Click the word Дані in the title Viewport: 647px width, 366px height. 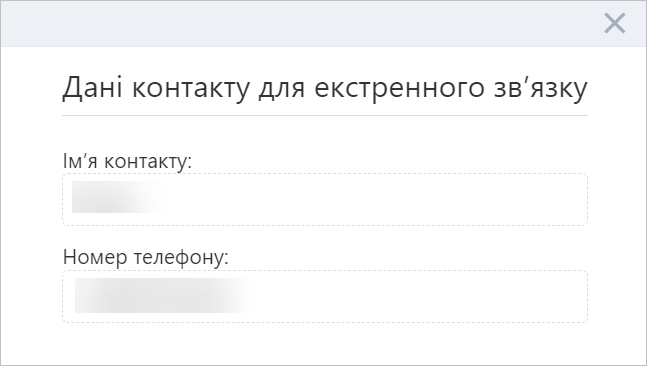coord(92,88)
